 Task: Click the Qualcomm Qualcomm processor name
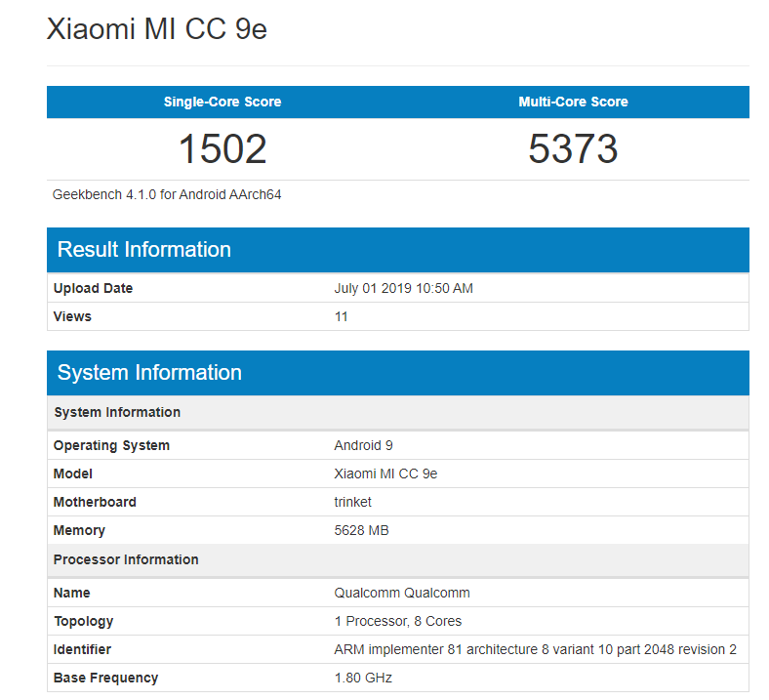(x=402, y=593)
